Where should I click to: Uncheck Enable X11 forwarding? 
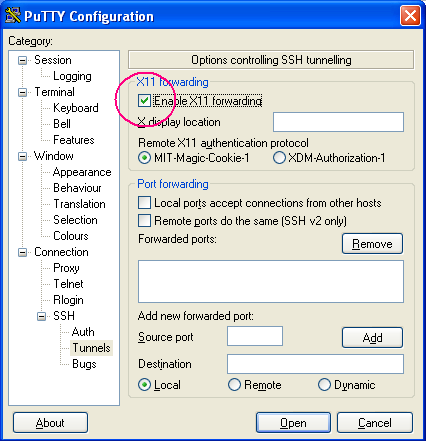pyautogui.click(x=144, y=101)
